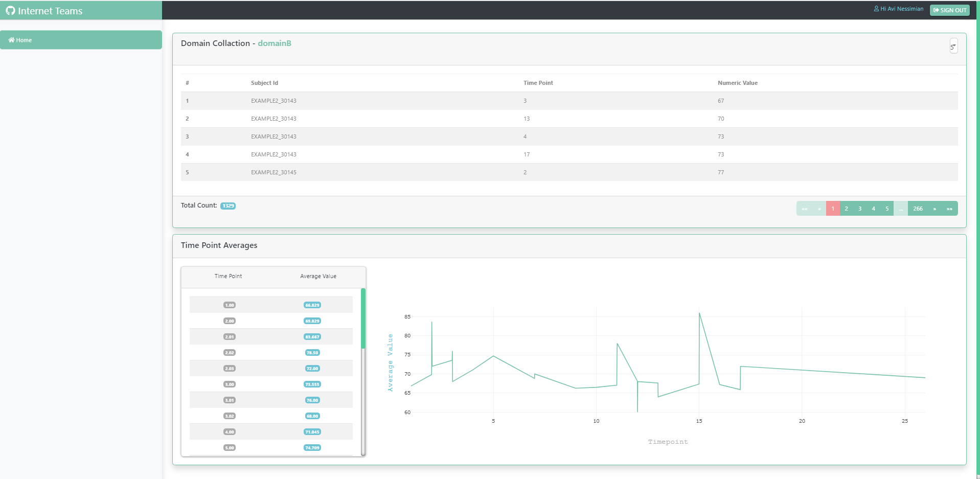This screenshot has height=479, width=980.
Task: Click the numeric value 77 cell
Action: coord(720,172)
